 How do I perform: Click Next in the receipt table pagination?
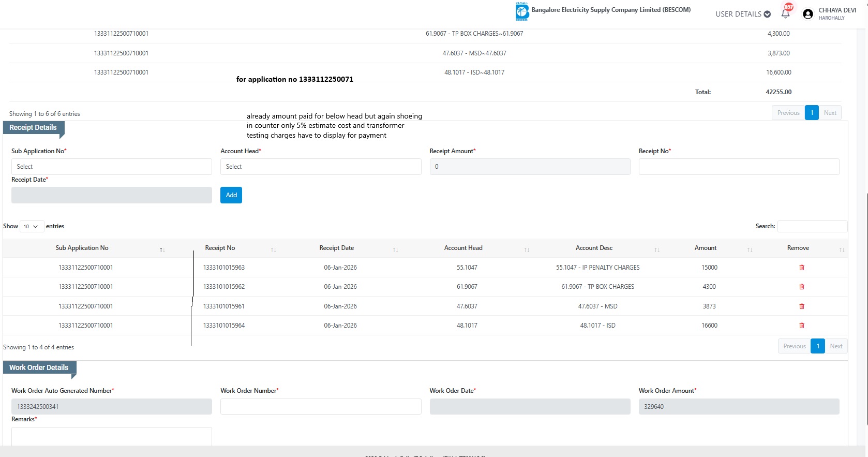tap(836, 346)
